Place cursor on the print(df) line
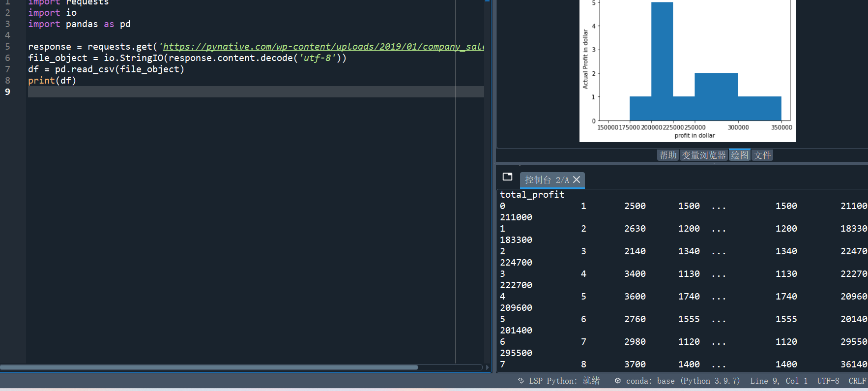Screen dimensions: 868x391 pyautogui.click(x=52, y=81)
